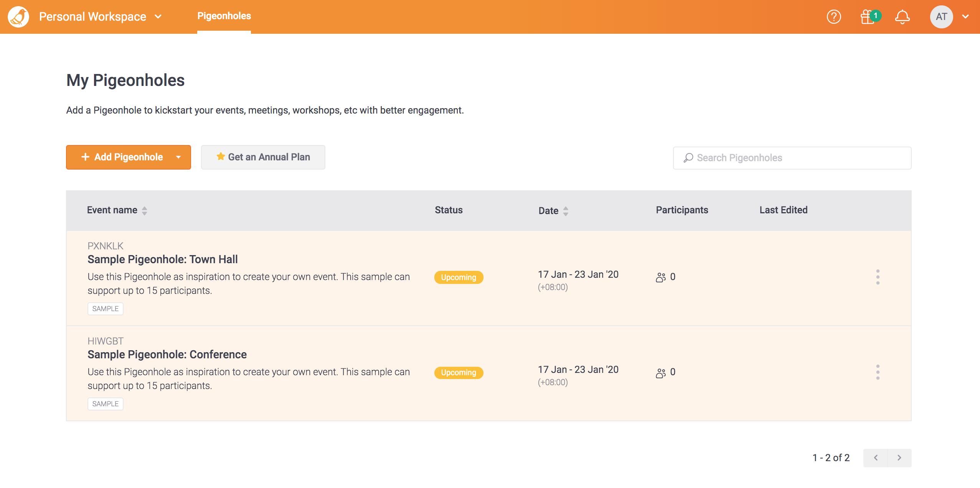Click the Participants column header
The image size is (980, 488).
click(x=682, y=210)
